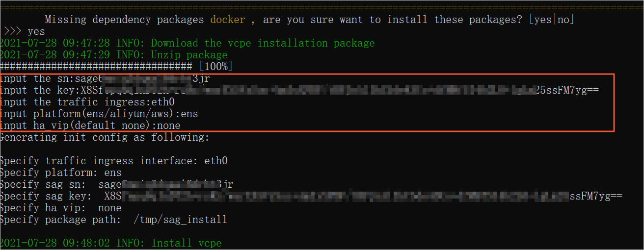Viewport: 644px width, 250px height.
Task: Click the 'input the traffic ingress:eth0' line
Action: [87, 102]
